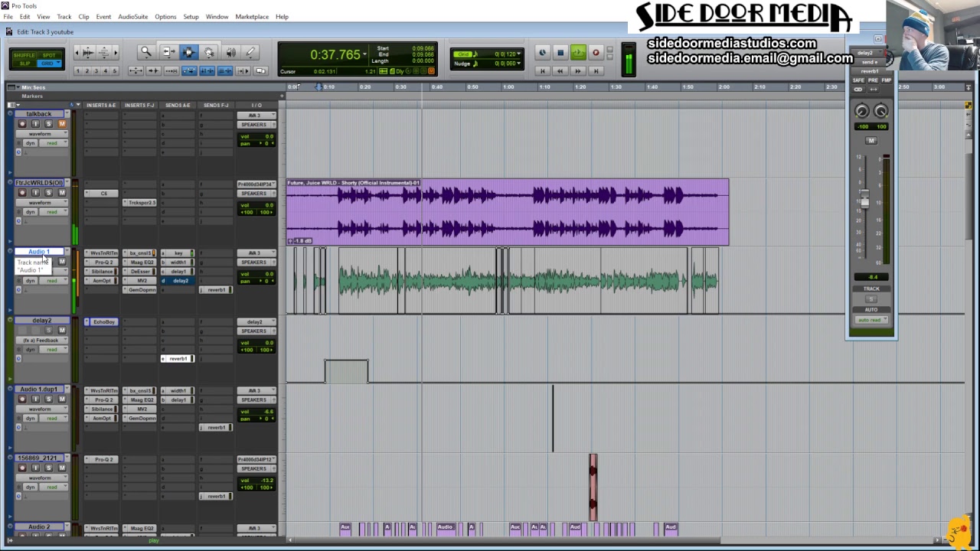Open the File menu
This screenshot has height=551, width=980.
8,16
